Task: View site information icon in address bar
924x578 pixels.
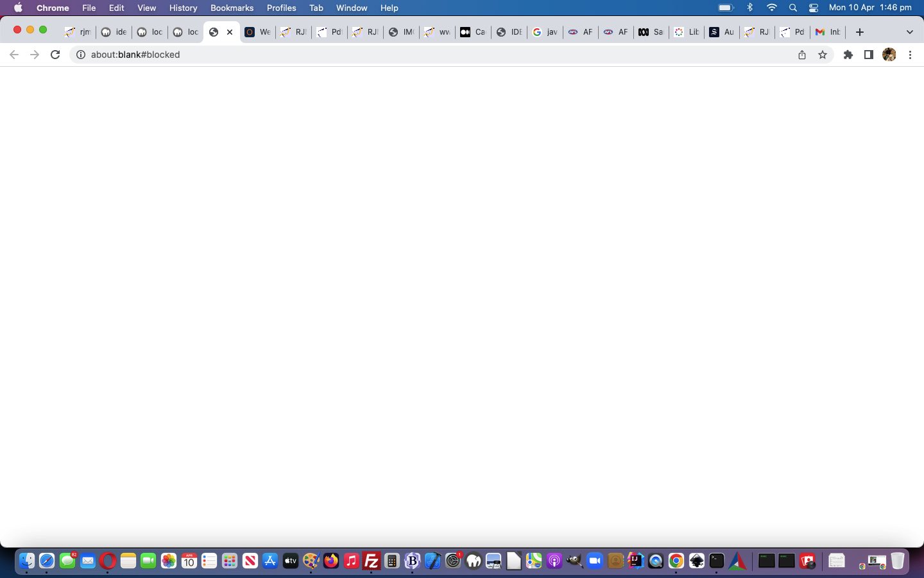Action: click(x=81, y=55)
